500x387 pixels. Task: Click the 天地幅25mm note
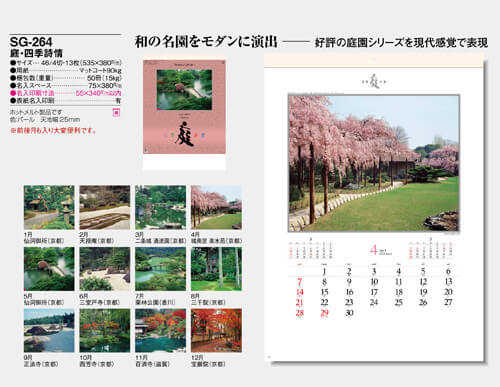click(60, 119)
